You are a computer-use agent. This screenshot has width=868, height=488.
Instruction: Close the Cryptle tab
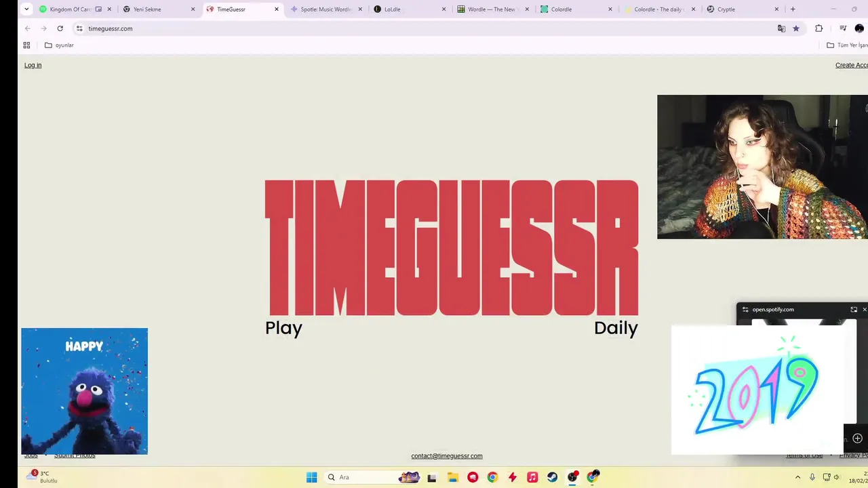point(776,9)
